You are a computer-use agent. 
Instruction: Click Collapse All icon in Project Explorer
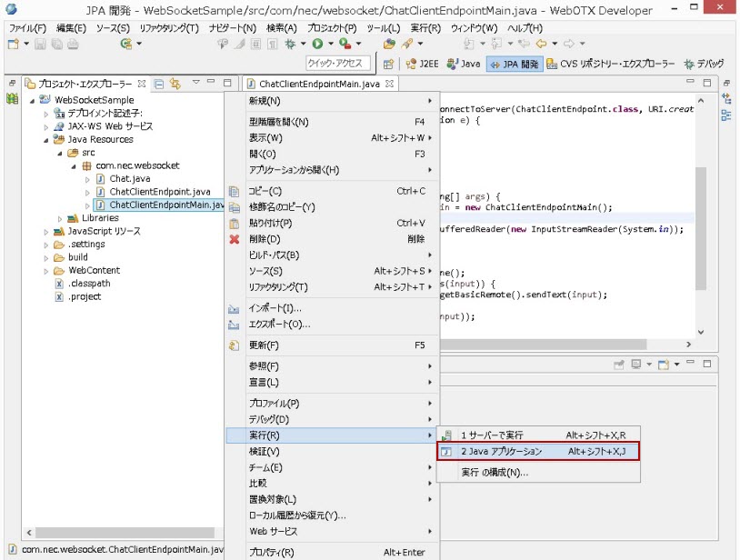click(x=159, y=84)
